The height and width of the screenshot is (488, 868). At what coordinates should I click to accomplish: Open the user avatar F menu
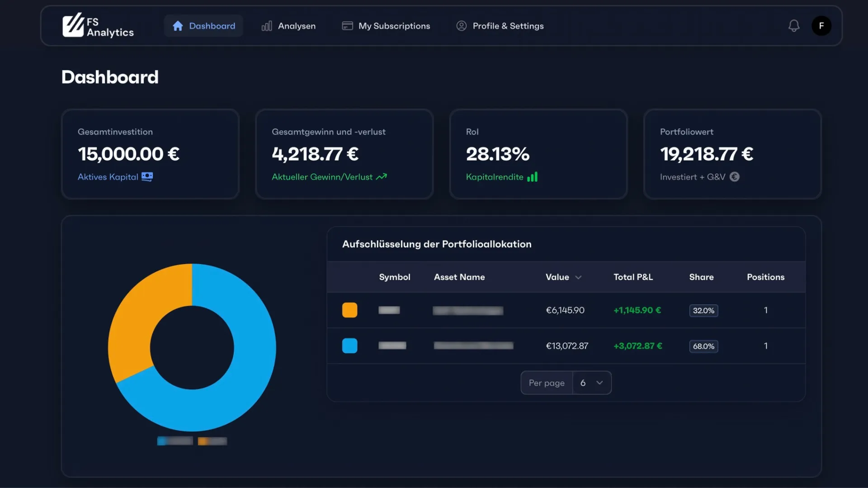(x=821, y=26)
